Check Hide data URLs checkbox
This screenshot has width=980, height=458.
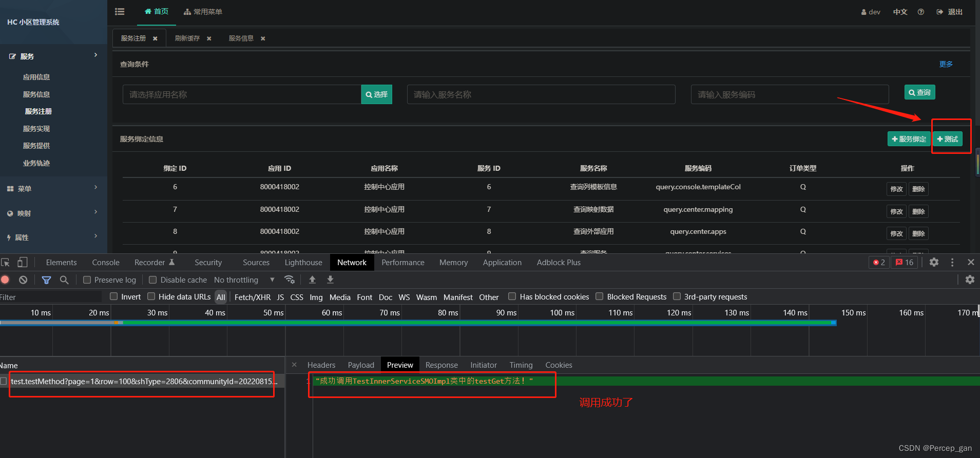(151, 296)
